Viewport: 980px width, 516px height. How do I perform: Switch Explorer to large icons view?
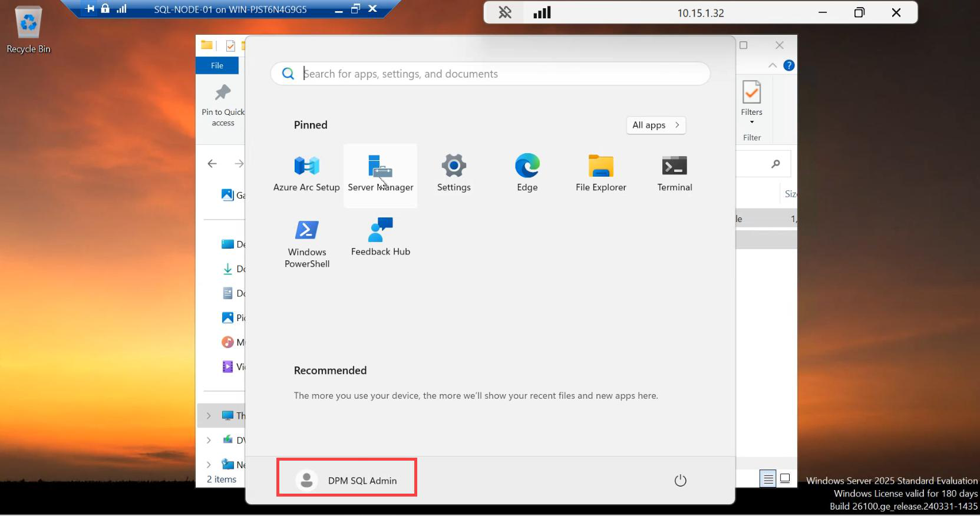[785, 479]
